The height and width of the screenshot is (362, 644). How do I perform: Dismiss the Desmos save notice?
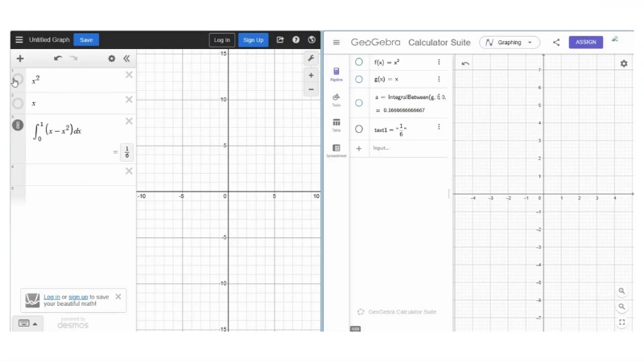tap(118, 296)
